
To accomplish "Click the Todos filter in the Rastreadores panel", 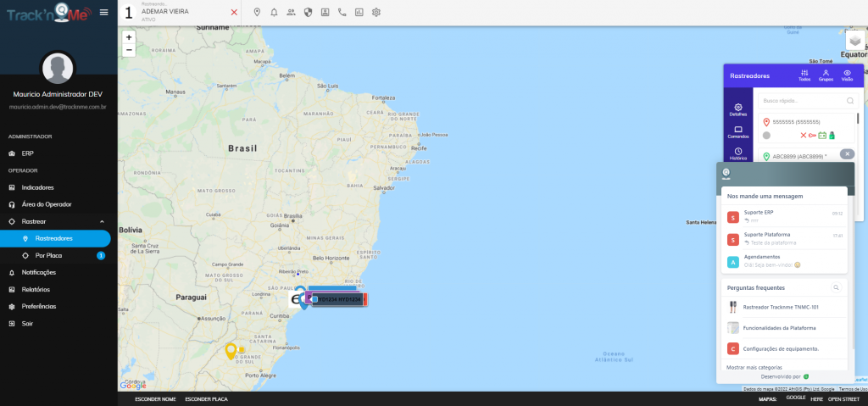I will tap(804, 75).
